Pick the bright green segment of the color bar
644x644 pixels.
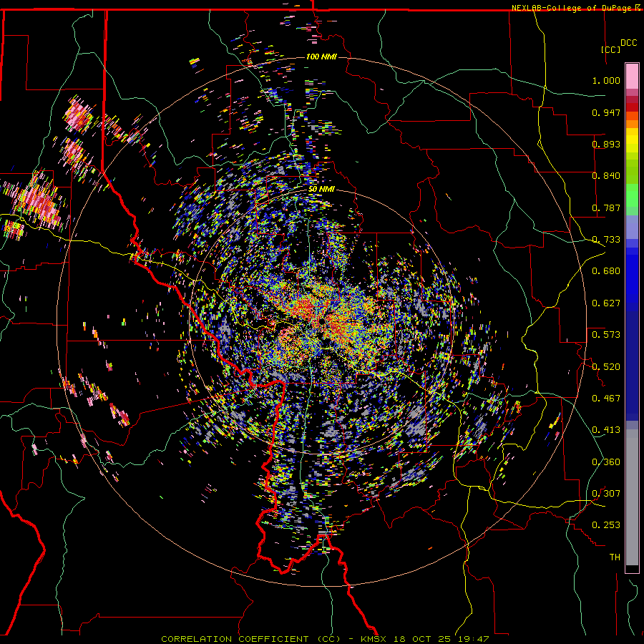click(632, 195)
